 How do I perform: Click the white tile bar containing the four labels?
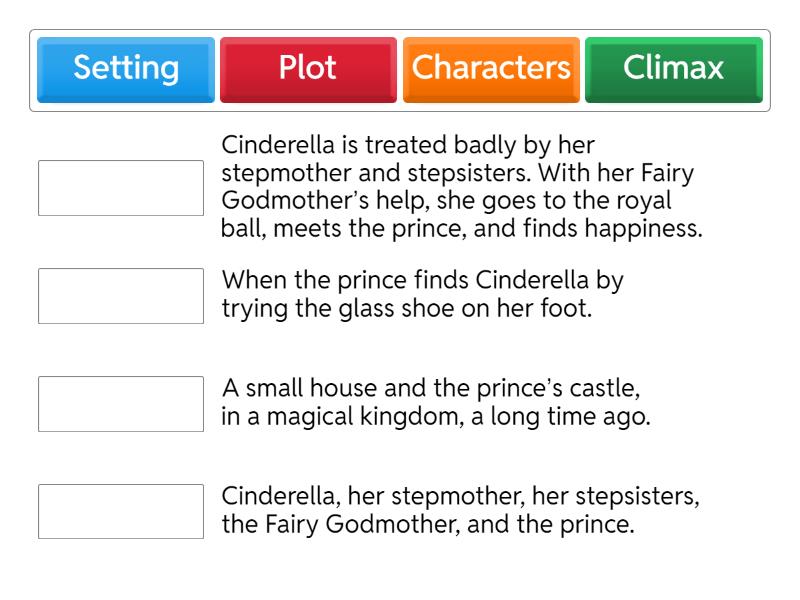(x=400, y=68)
